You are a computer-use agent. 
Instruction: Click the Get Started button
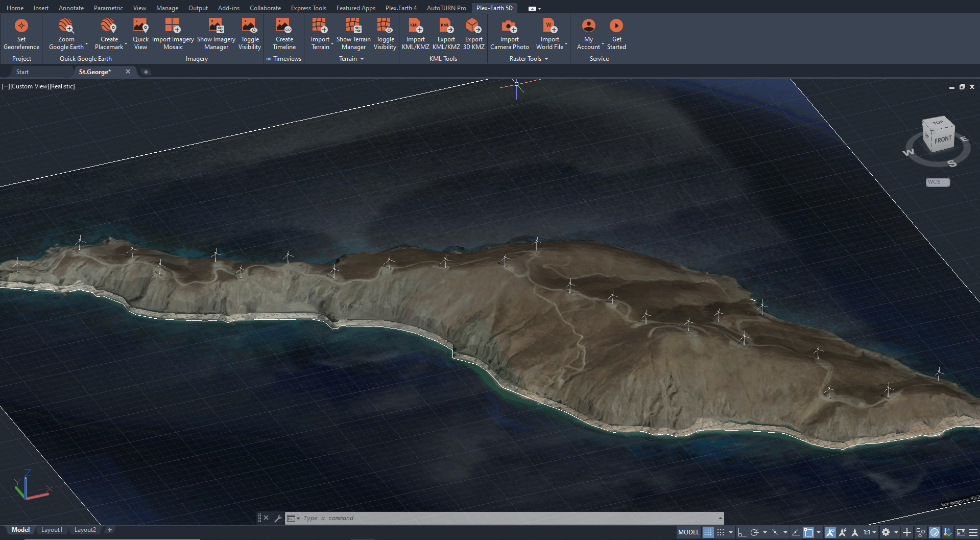616,34
